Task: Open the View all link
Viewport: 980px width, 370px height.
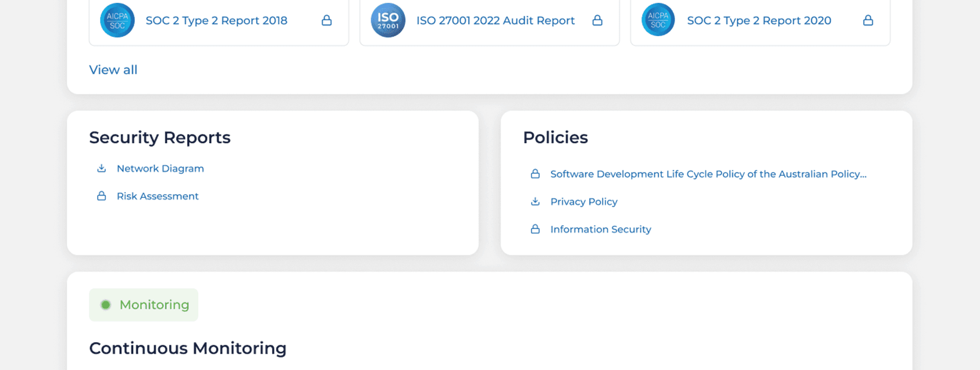Action: 113,70
